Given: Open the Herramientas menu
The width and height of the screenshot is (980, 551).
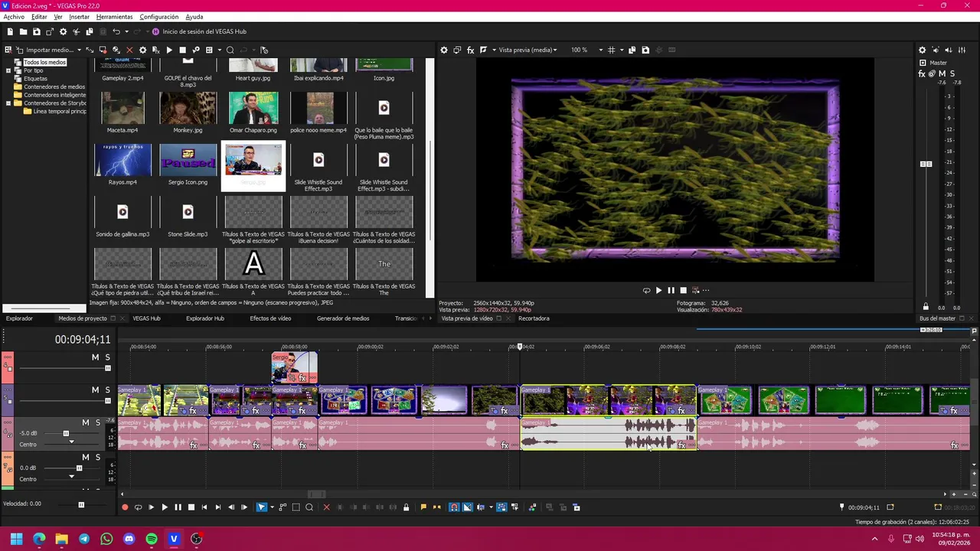Looking at the screenshot, I should [x=114, y=17].
